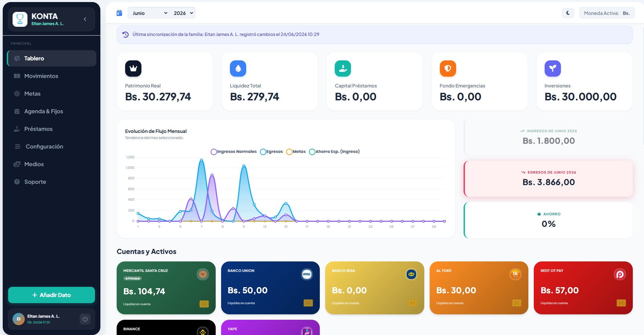
Task: Open the 2026 year dropdown
Action: [x=183, y=13]
